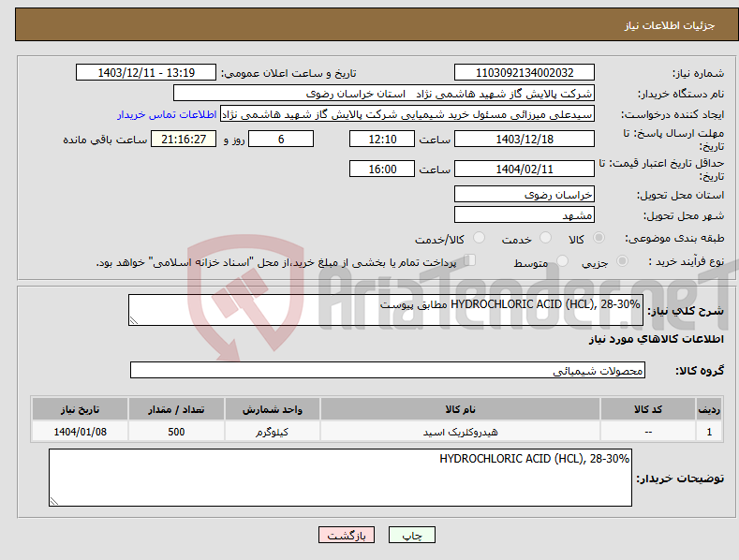
Task: Click the request creator name field
Action: (x=407, y=114)
